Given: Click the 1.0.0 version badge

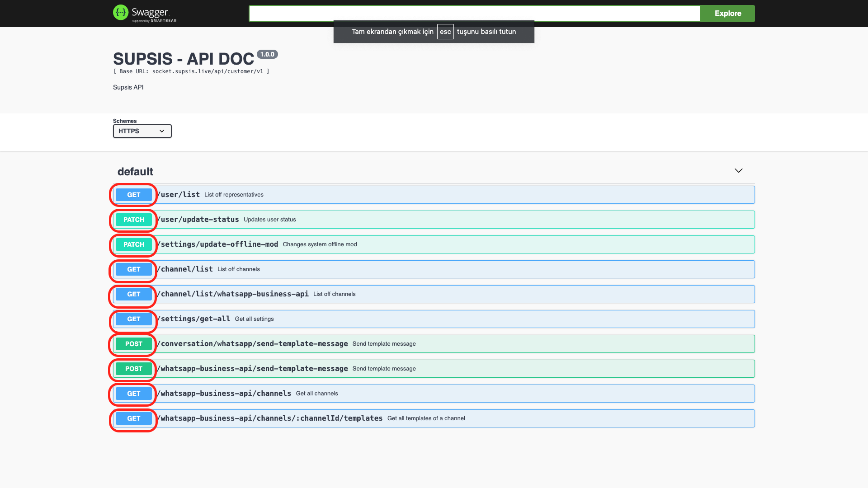Looking at the screenshot, I should (x=267, y=54).
